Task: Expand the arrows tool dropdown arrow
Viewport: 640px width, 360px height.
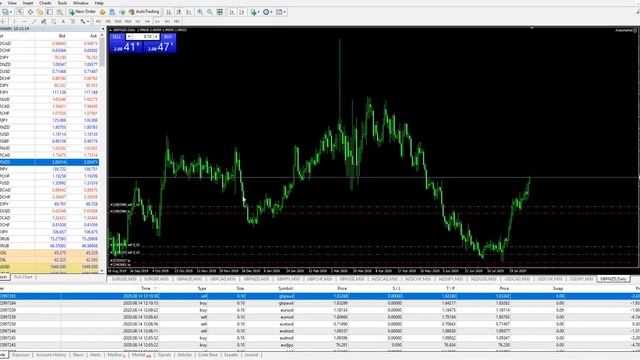Action: [88, 21]
